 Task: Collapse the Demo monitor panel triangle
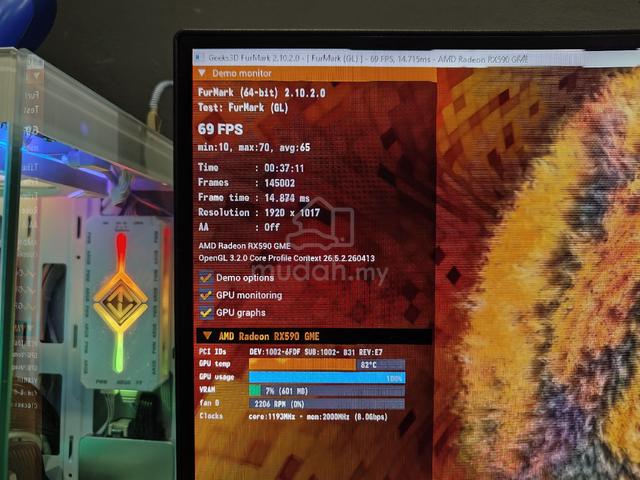[x=202, y=73]
